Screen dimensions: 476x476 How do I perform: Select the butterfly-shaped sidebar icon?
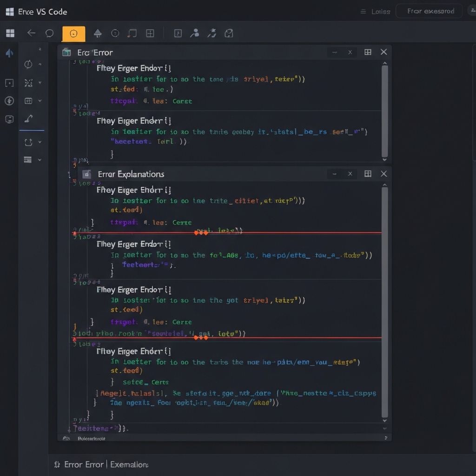coord(28,83)
